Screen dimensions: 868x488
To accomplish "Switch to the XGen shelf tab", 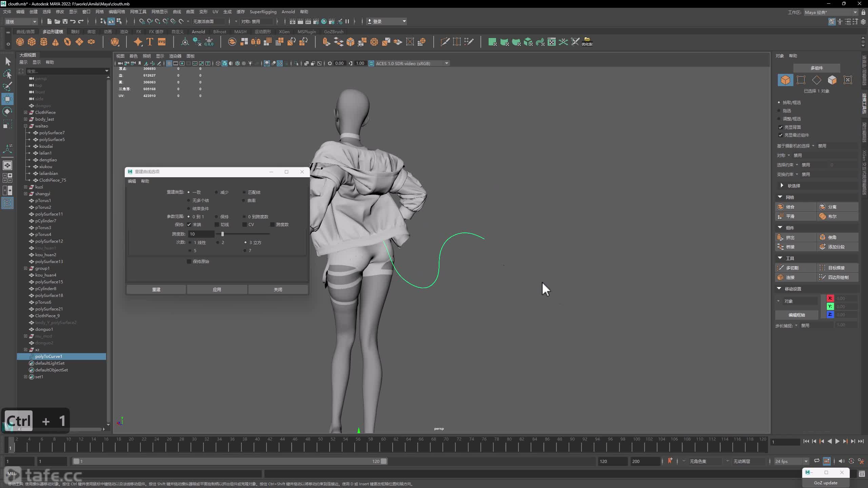I will [x=284, y=32].
